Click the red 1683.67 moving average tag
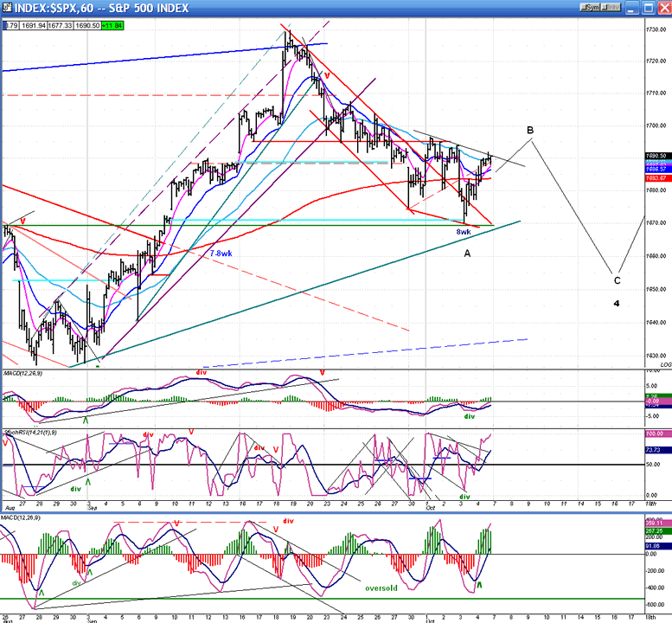 (x=656, y=177)
